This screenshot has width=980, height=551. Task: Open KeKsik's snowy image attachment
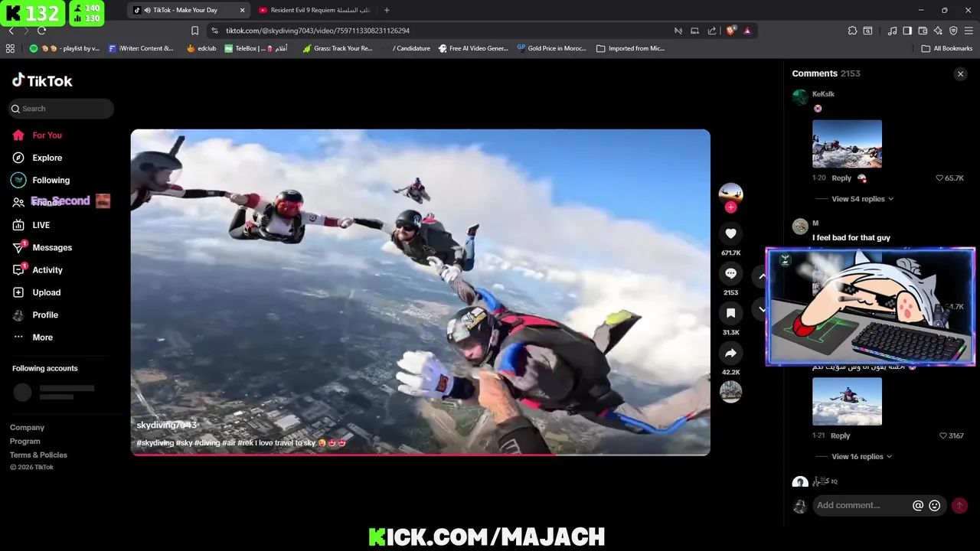tap(847, 144)
